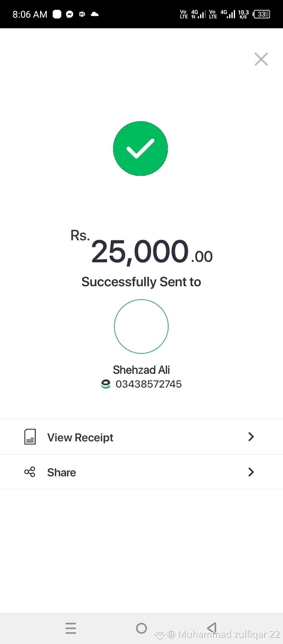
Task: Select the phone number 03438572745
Action: click(149, 384)
